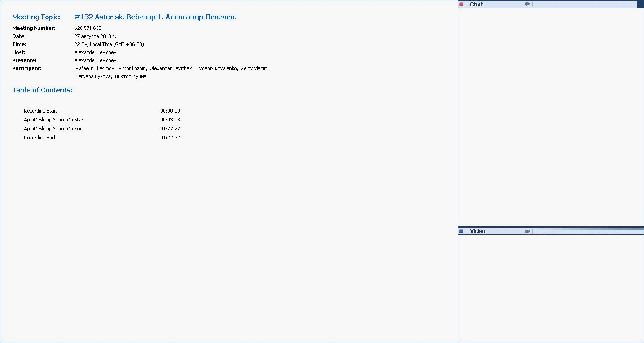Click the Participant: label

(27, 68)
